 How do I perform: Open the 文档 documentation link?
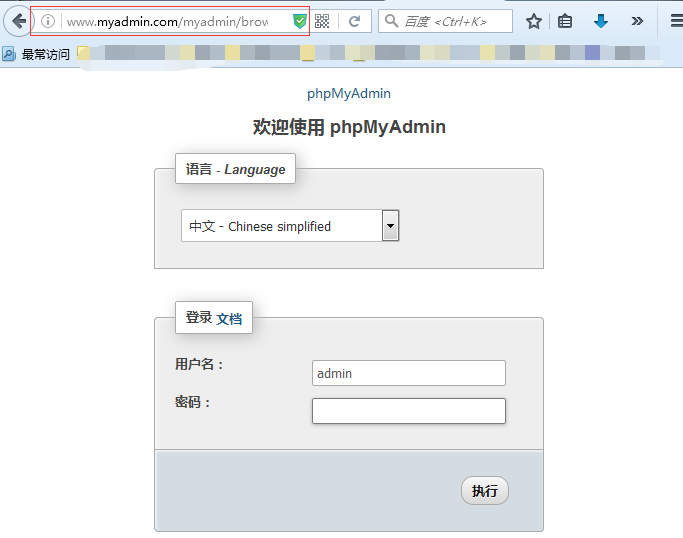229,319
